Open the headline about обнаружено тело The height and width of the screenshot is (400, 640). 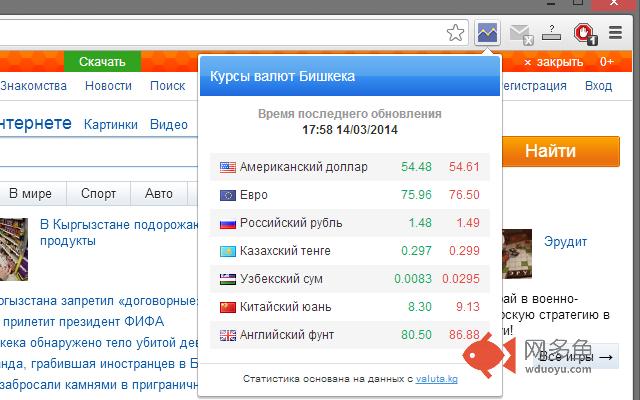pos(99,342)
